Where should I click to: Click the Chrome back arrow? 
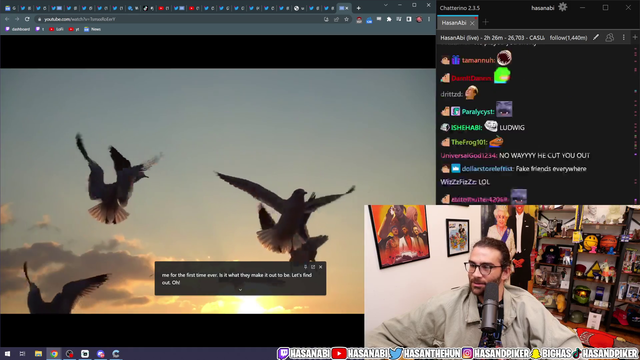point(7,19)
